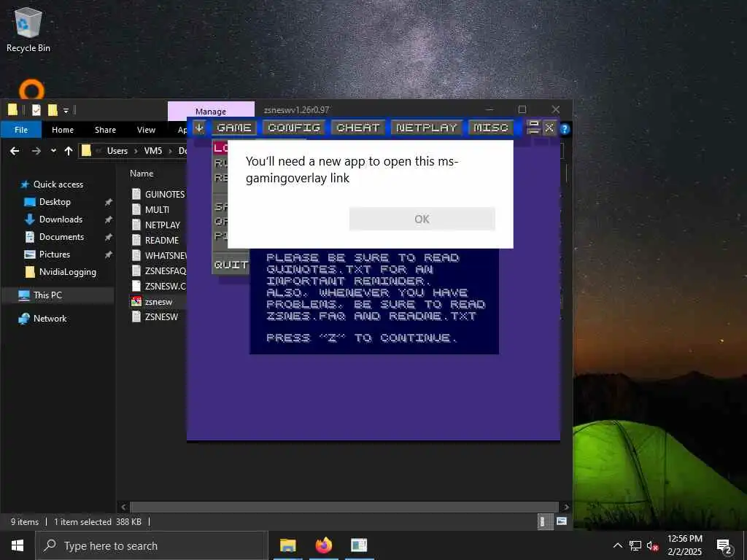This screenshot has width=747, height=560.
Task: Open the File tab in File Explorer
Action: point(21,130)
